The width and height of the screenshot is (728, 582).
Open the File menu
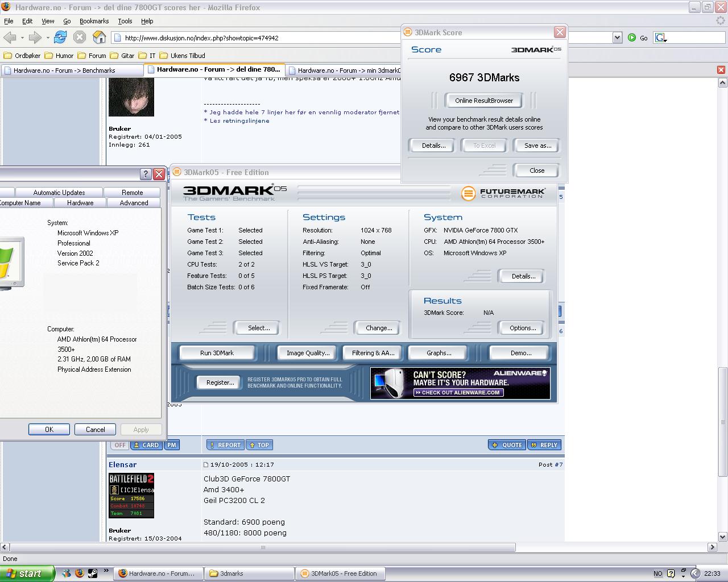click(9, 21)
